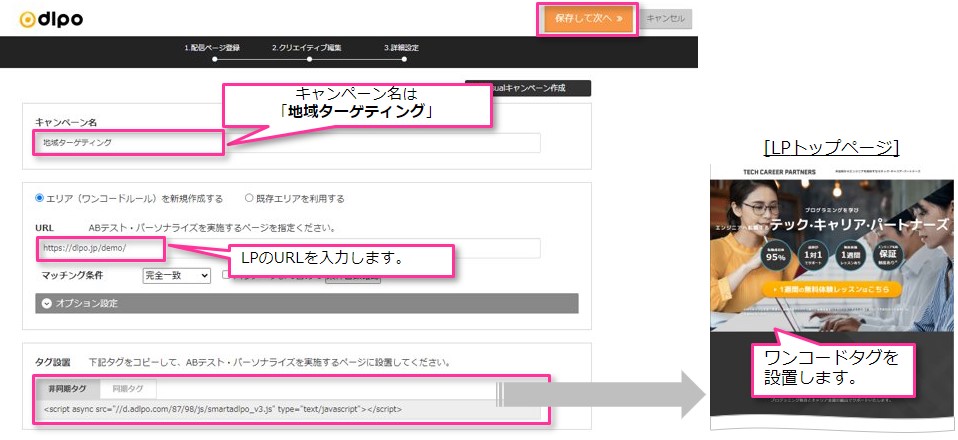
Task: Click the 95% badge in LP
Action: click(776, 255)
